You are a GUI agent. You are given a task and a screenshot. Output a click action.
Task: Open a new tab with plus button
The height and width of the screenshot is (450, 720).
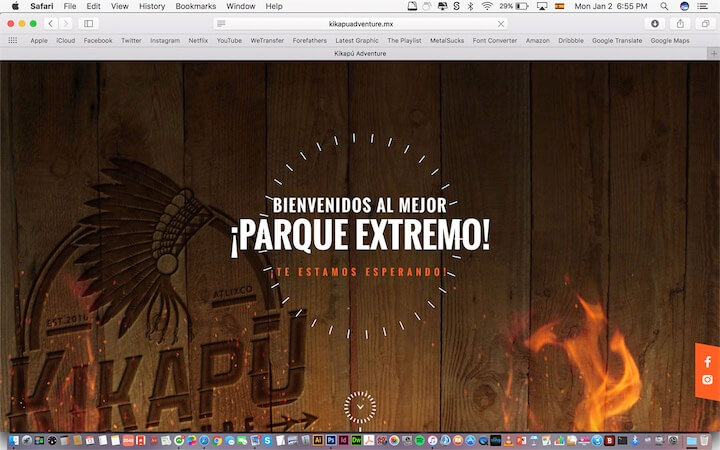click(713, 53)
